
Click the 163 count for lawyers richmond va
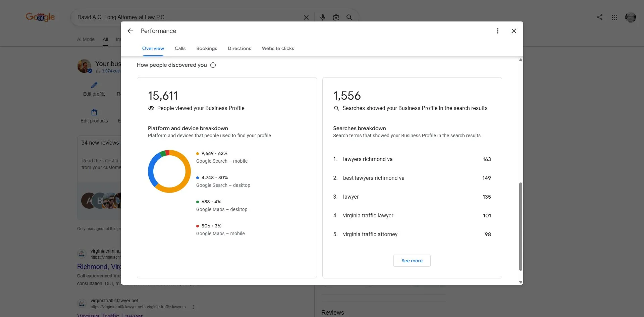pos(487,159)
